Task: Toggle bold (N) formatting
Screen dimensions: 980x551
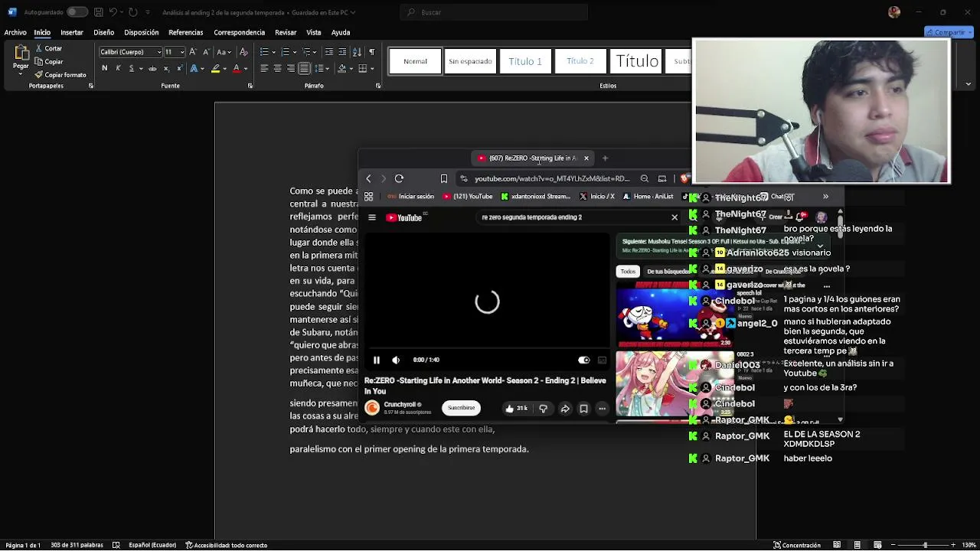Action: click(105, 69)
